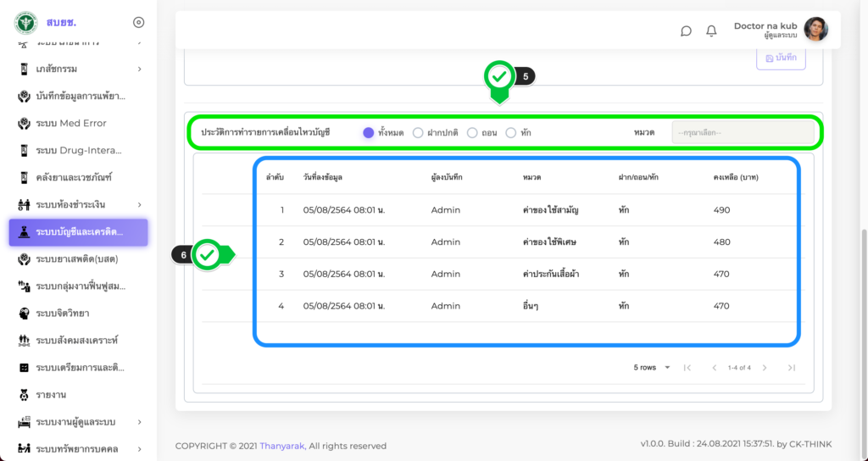Select the ถอน radio button

coord(472,133)
